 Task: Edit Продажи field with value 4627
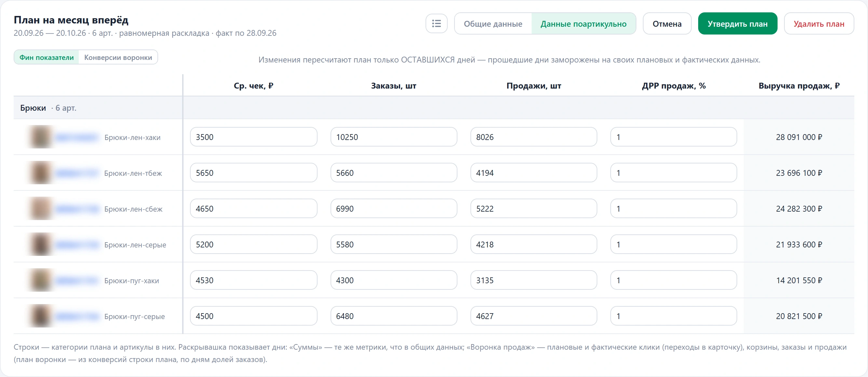[534, 315]
